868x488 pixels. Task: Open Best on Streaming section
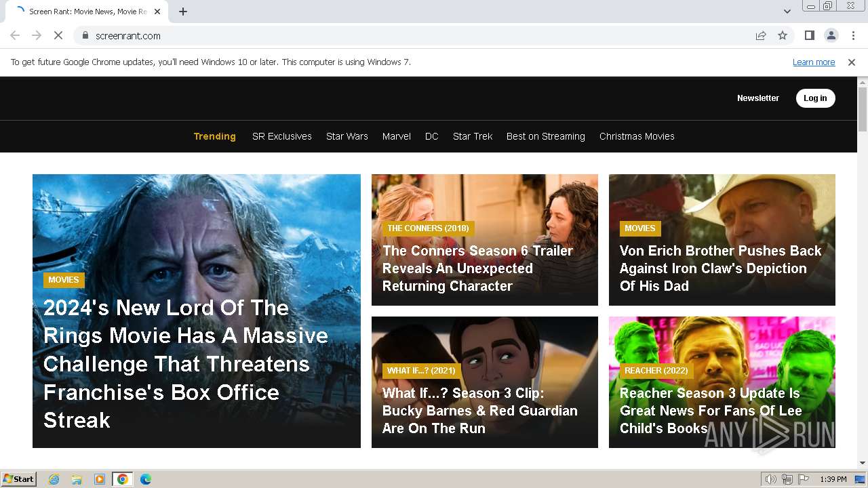click(546, 136)
